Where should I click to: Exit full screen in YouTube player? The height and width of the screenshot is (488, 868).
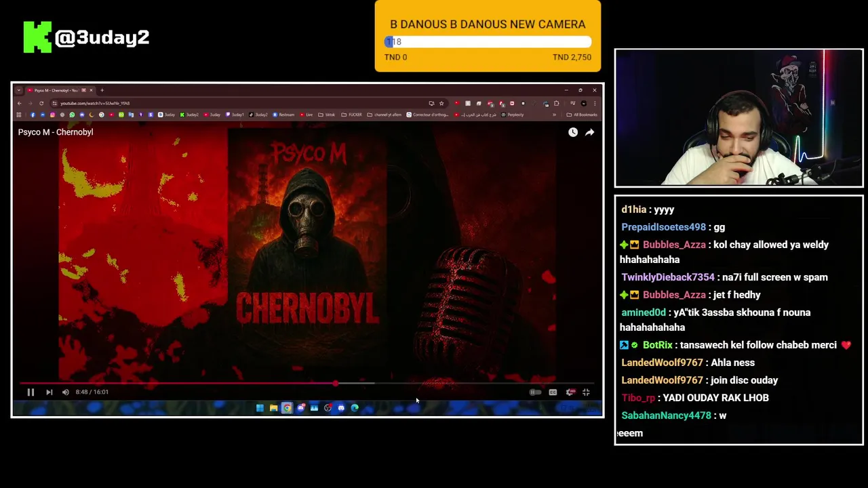click(x=586, y=392)
